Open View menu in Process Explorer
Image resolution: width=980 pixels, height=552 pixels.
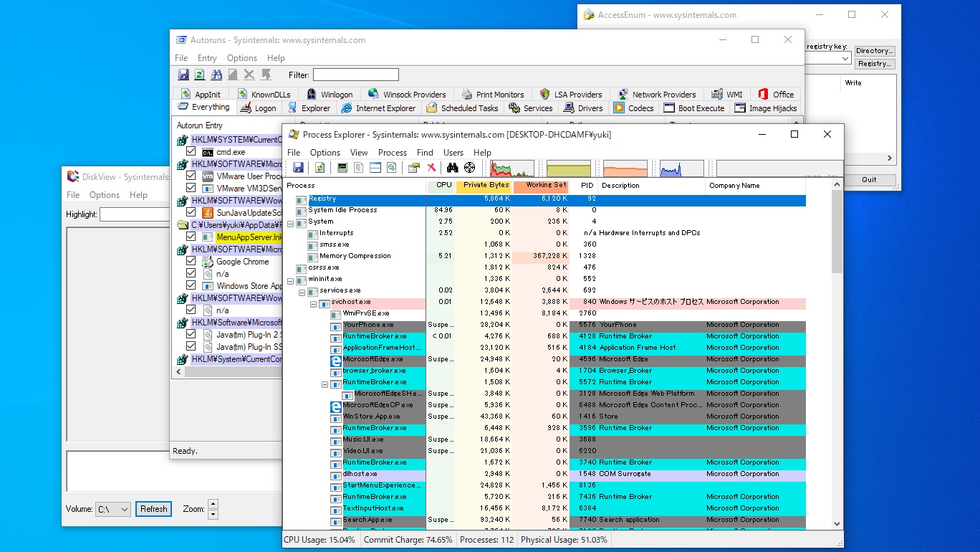pos(359,153)
